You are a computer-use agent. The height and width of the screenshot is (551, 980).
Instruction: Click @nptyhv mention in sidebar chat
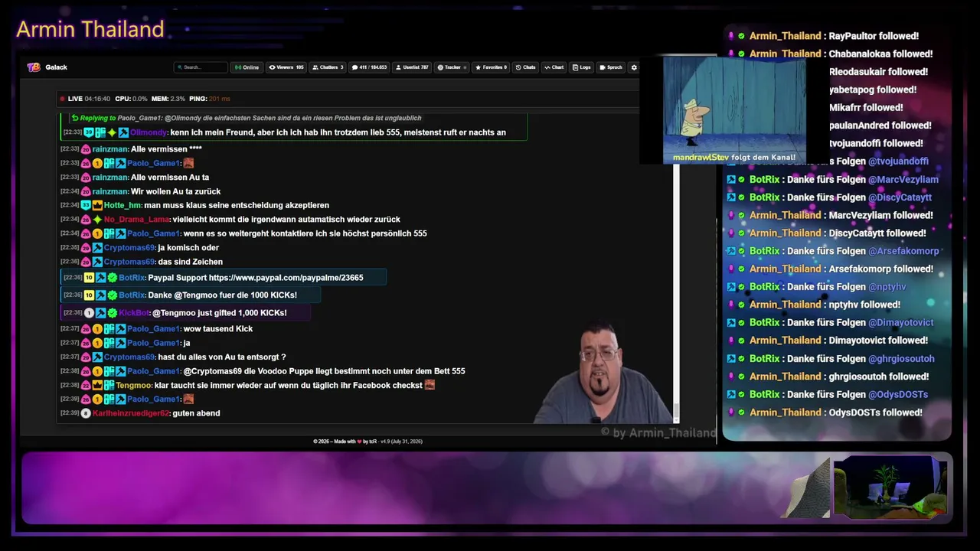point(887,287)
